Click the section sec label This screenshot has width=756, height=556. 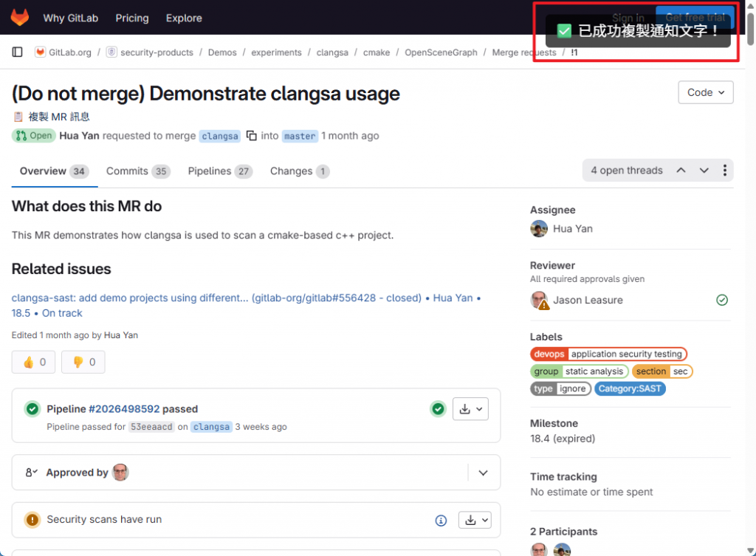(661, 371)
